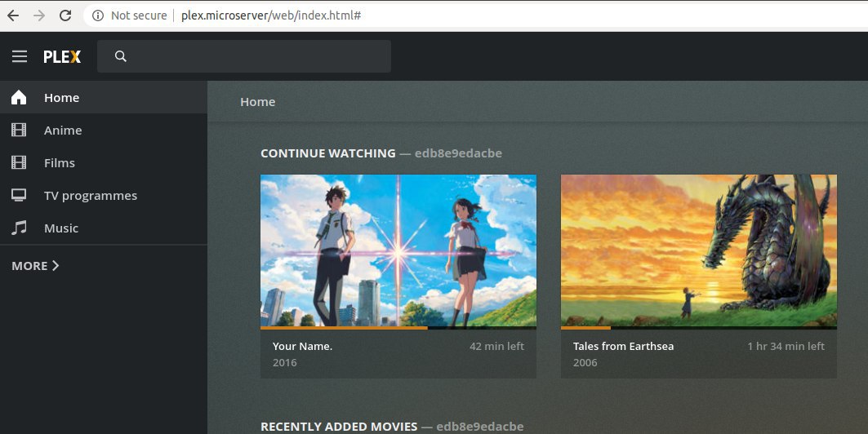Click the CONTINUE WATCHING section heading
Image resolution: width=868 pixels, height=434 pixels.
pyautogui.click(x=328, y=153)
